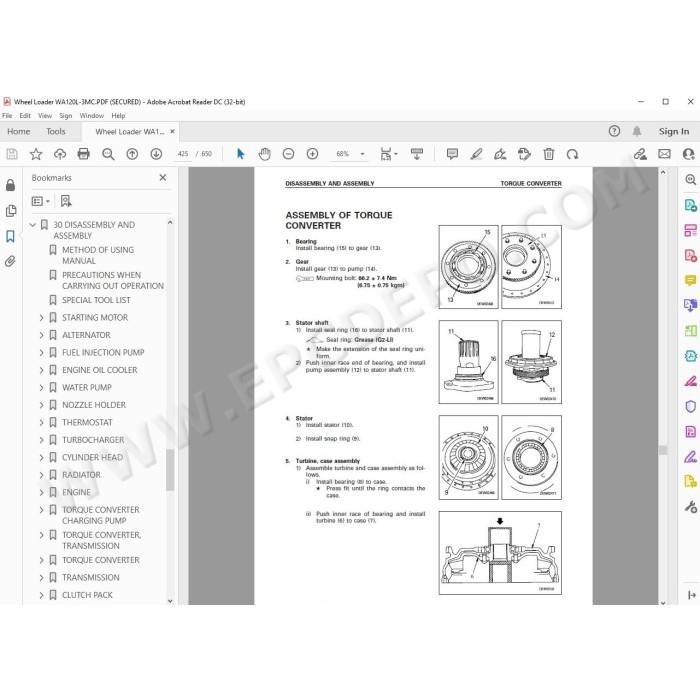Open the attachments paperclip panel
700x700 pixels.
point(11,261)
